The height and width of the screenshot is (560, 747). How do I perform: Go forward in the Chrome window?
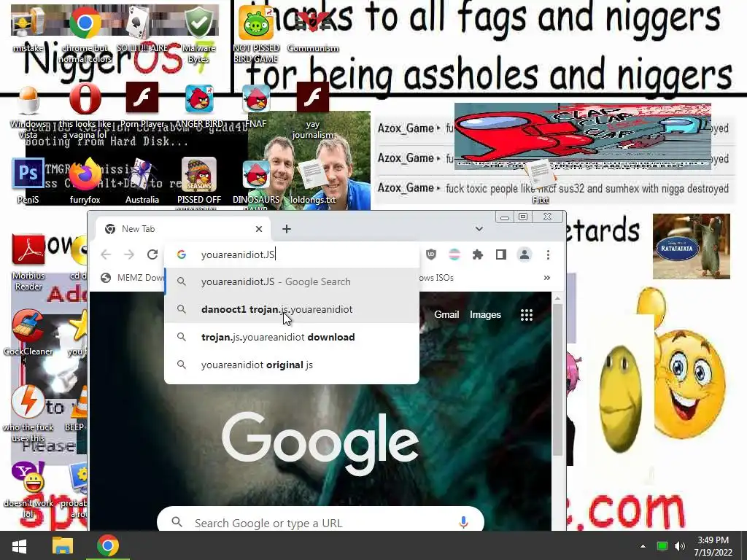129,254
